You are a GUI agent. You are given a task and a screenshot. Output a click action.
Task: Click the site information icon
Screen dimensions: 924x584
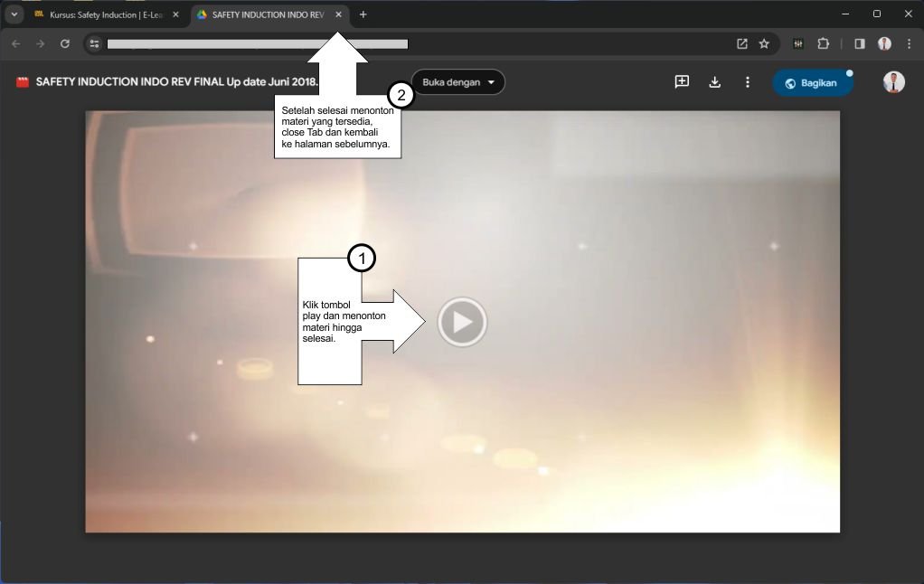pyautogui.click(x=94, y=43)
